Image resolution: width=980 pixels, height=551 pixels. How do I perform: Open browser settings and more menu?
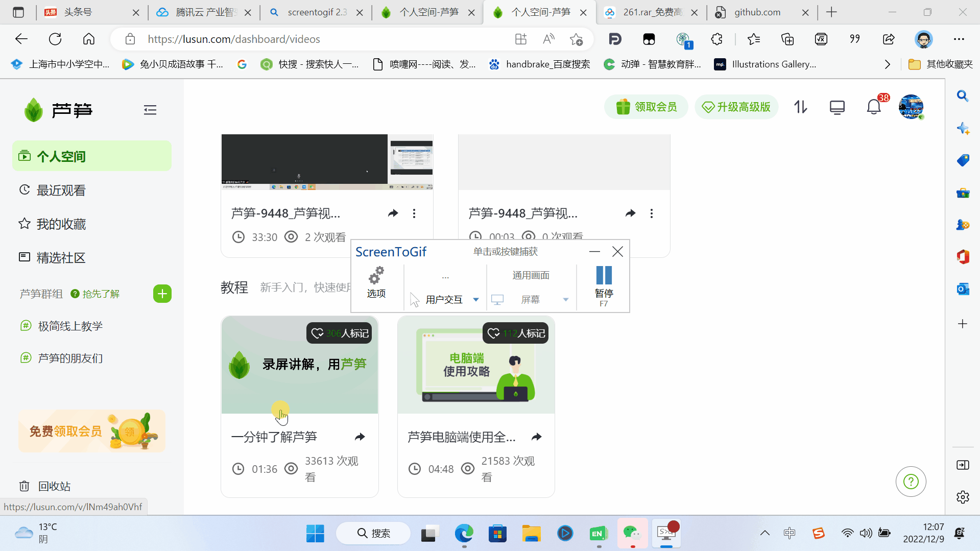(x=959, y=39)
